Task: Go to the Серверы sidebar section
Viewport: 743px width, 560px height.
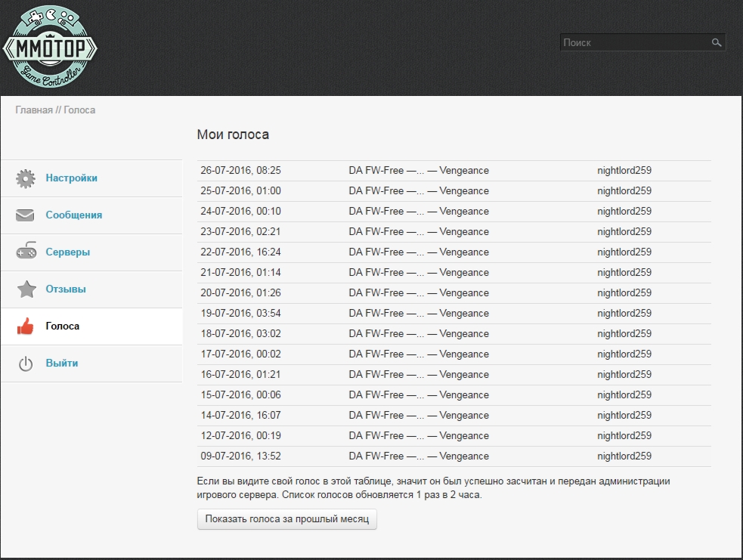Action: point(67,252)
